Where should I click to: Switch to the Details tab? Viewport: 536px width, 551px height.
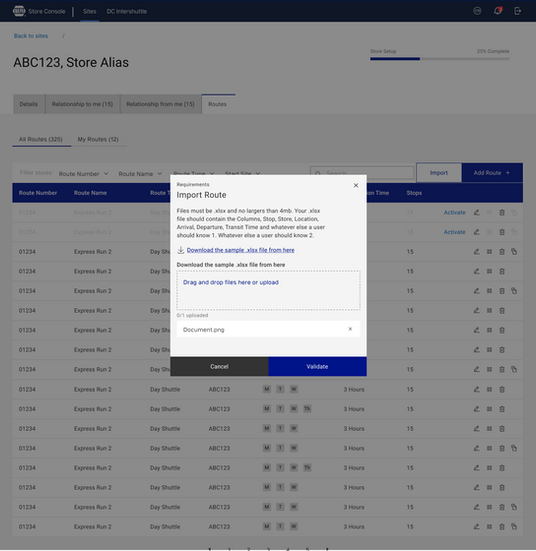[x=29, y=104]
